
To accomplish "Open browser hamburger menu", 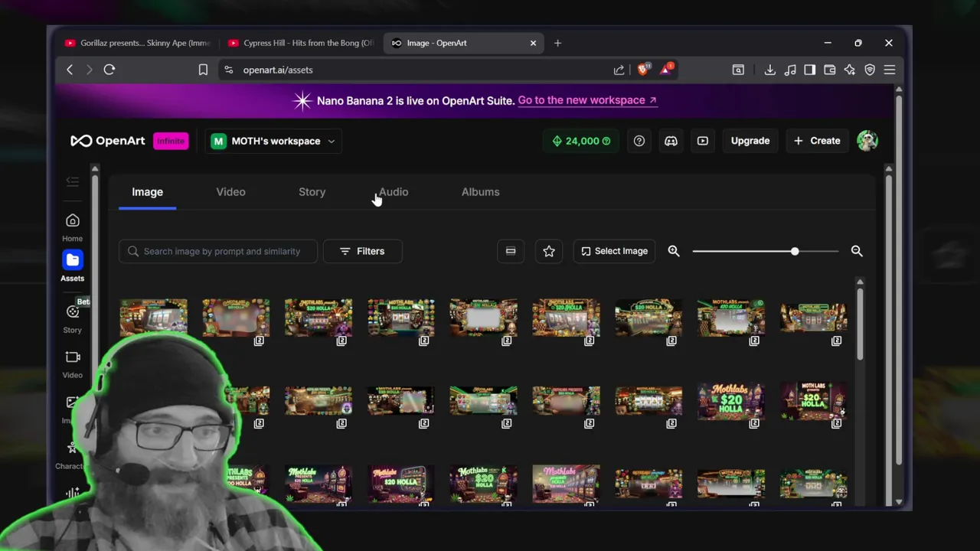I will pyautogui.click(x=890, y=70).
